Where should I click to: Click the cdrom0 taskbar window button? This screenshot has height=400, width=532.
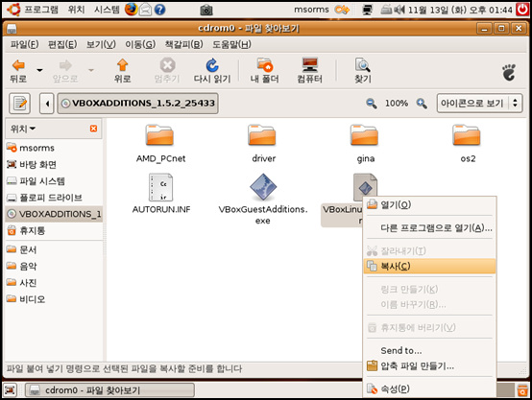pos(109,390)
